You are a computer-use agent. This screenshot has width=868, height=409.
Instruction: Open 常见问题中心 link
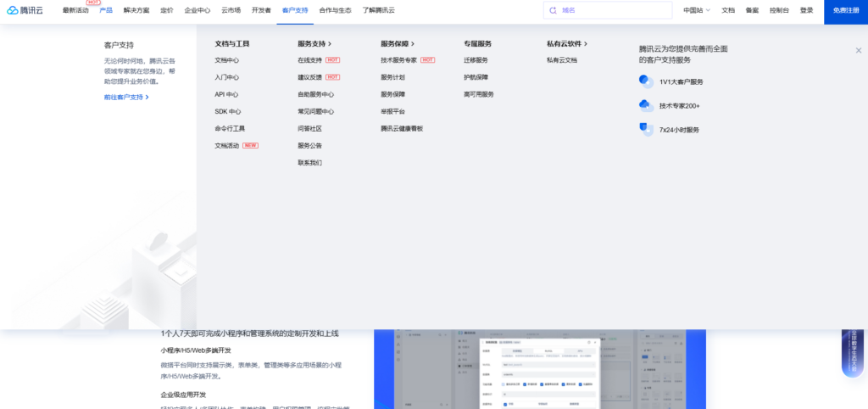[316, 111]
